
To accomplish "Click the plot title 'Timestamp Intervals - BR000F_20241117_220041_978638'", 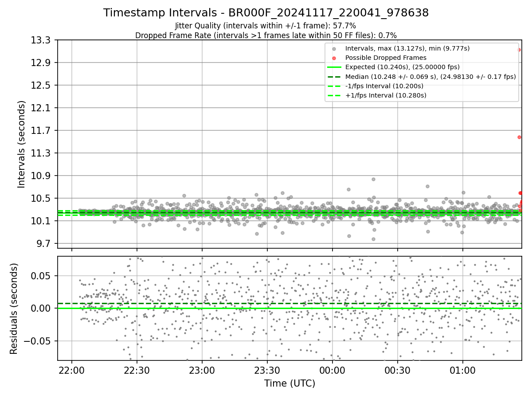I will (266, 13).
